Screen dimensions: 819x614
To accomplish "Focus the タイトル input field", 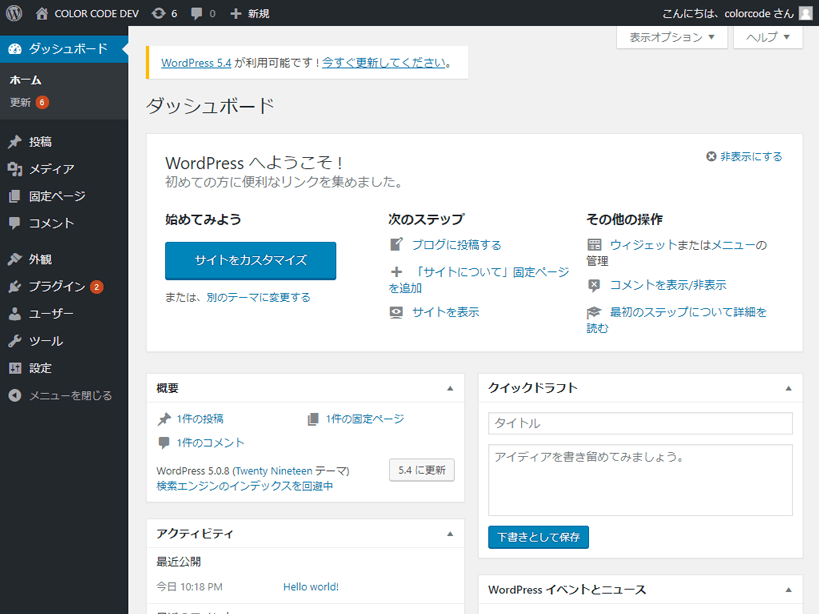I will (640, 423).
